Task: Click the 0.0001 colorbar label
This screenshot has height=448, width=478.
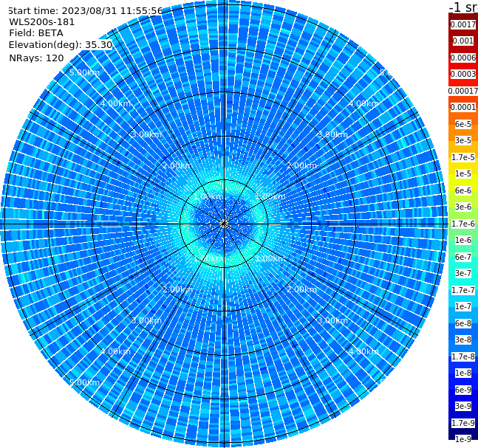Action: pos(463,107)
